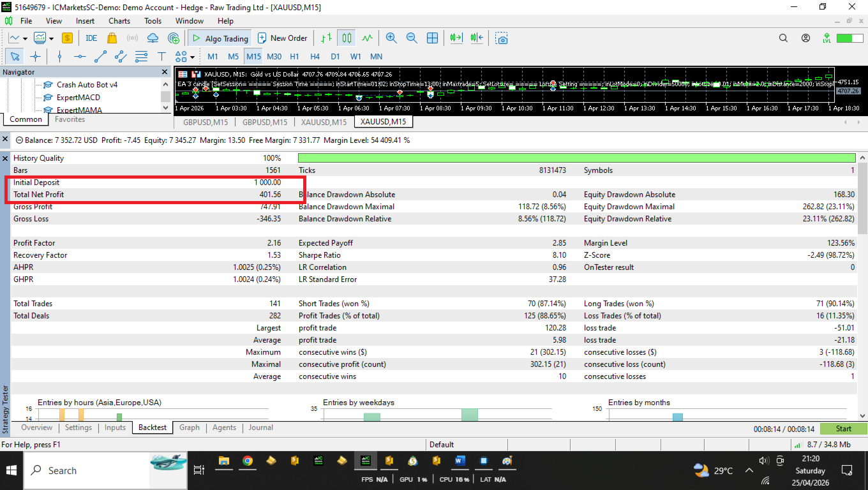Image resolution: width=868 pixels, height=490 pixels.
Task: Open the Inputs tab in Strategy Tester
Action: 115,427
